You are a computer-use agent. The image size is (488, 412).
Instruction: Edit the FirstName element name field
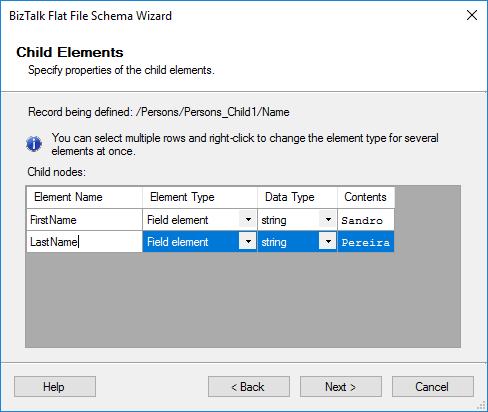[84, 220]
